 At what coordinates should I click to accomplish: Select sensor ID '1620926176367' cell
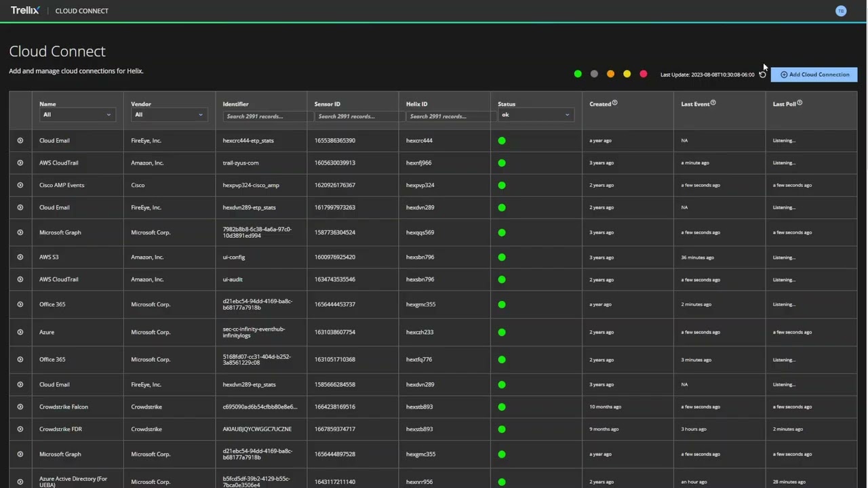[x=335, y=185]
